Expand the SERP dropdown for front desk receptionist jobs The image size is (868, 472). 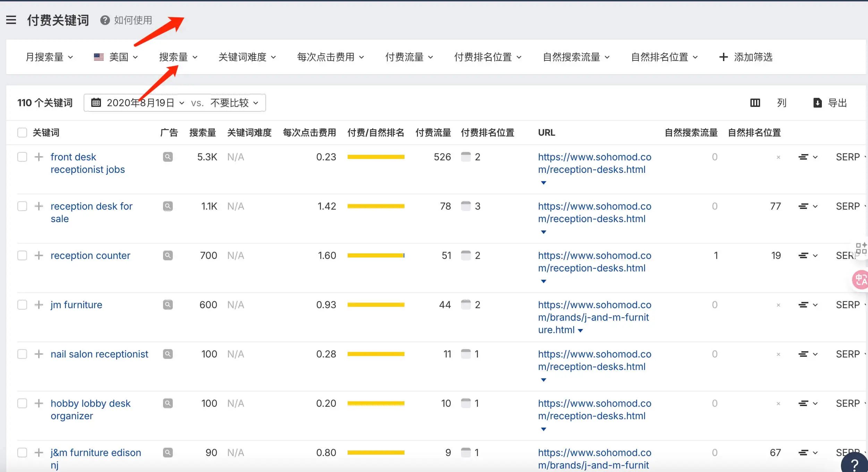pyautogui.click(x=850, y=157)
